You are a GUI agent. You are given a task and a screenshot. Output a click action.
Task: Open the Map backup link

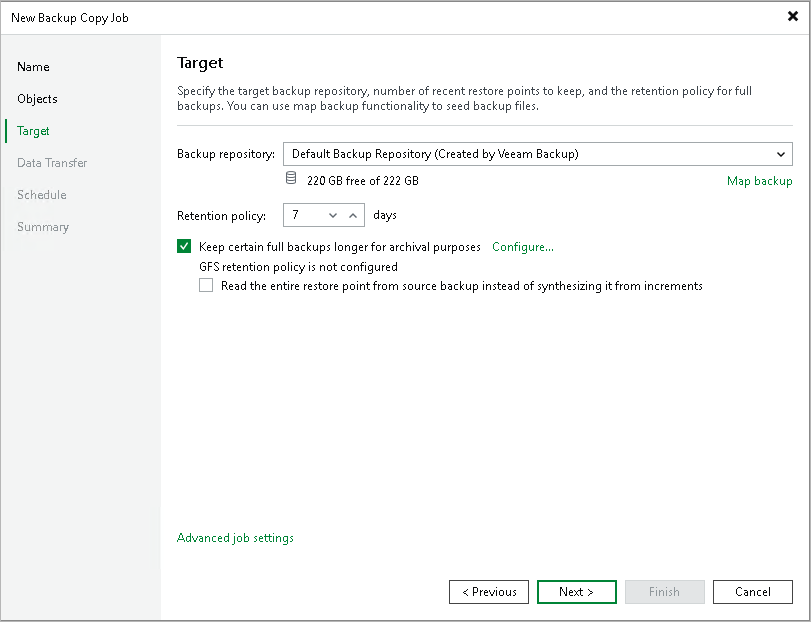pos(759,181)
